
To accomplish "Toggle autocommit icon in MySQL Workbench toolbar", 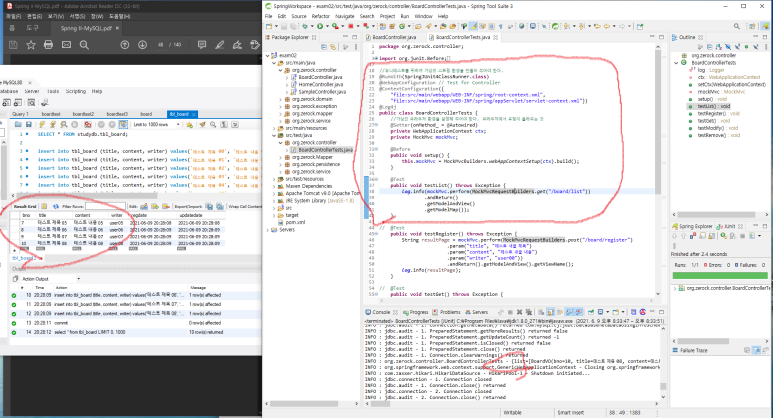I will click(123, 124).
